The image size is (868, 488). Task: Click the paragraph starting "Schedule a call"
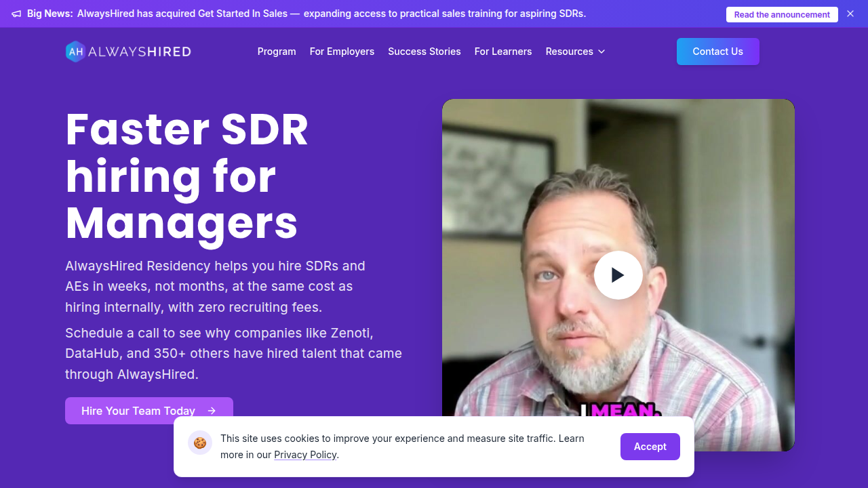coord(234,354)
